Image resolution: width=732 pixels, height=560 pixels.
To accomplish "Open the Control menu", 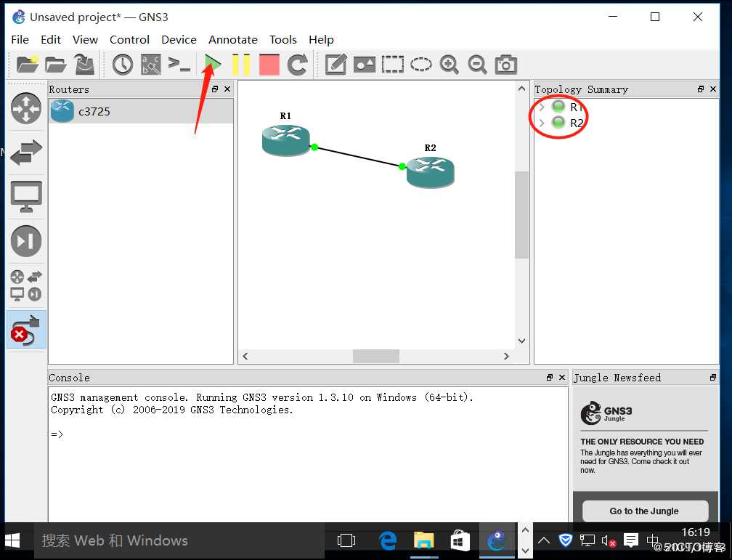I will click(x=129, y=40).
